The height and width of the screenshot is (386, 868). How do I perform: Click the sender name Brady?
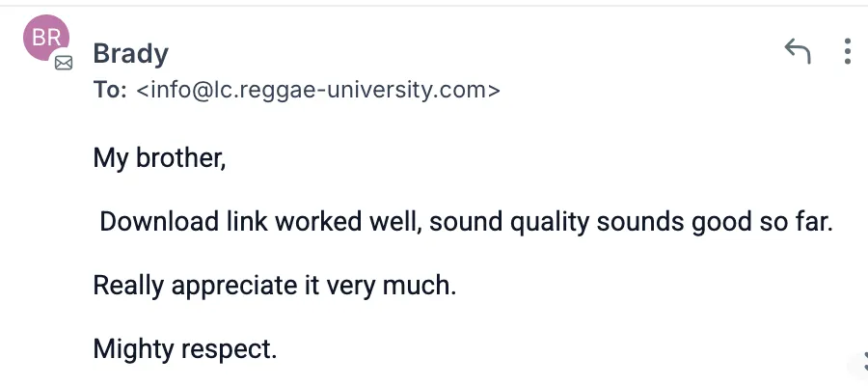(131, 54)
